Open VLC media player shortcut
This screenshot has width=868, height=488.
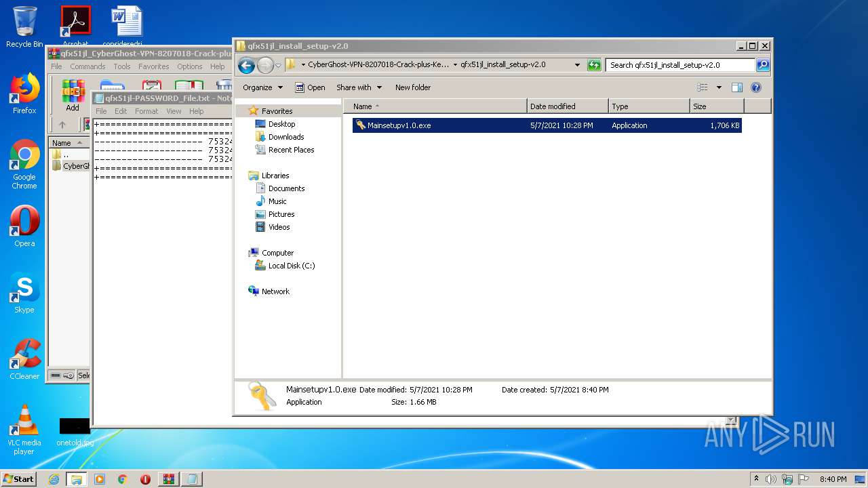(x=24, y=430)
